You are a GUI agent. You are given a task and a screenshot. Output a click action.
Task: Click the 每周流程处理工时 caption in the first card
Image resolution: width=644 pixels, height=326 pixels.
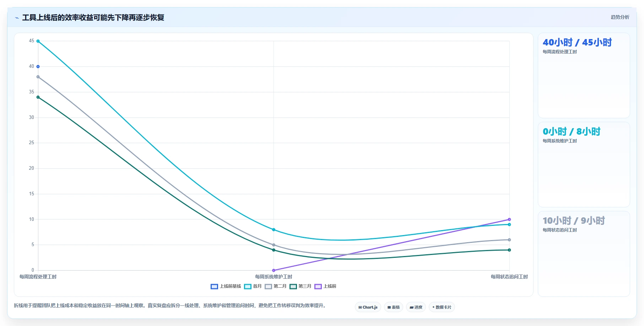(560, 52)
